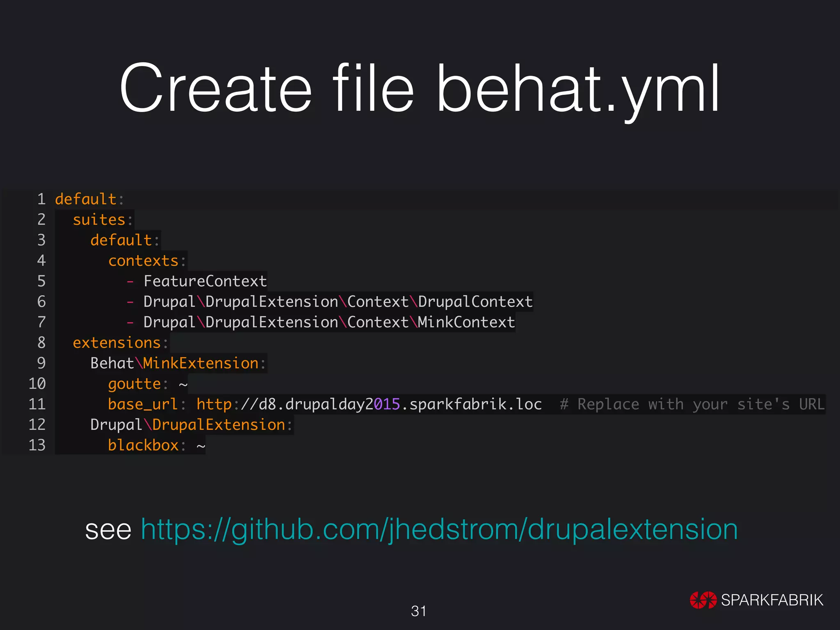Select 'goutte:' key on line 10
The image size is (840, 630).
click(138, 384)
